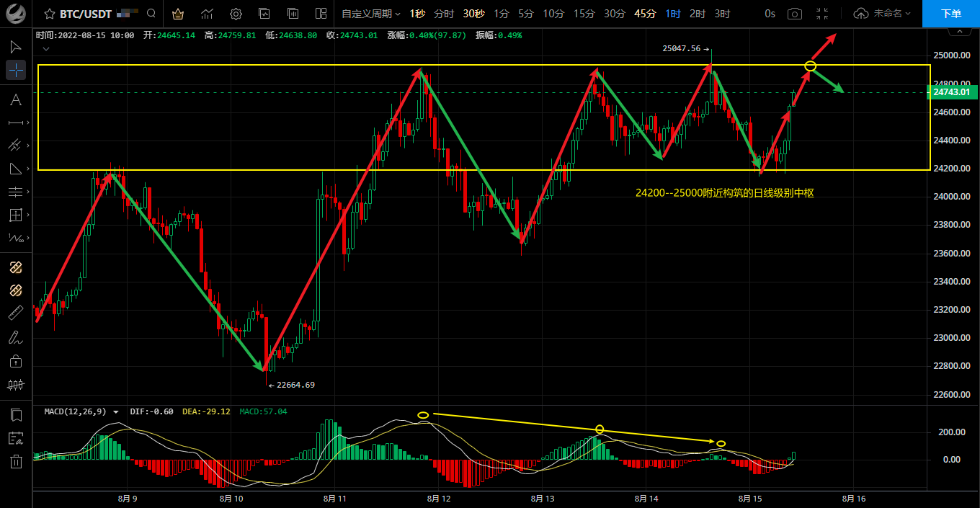Select the text annotation tool
This screenshot has width=980, height=508.
tap(16, 99)
